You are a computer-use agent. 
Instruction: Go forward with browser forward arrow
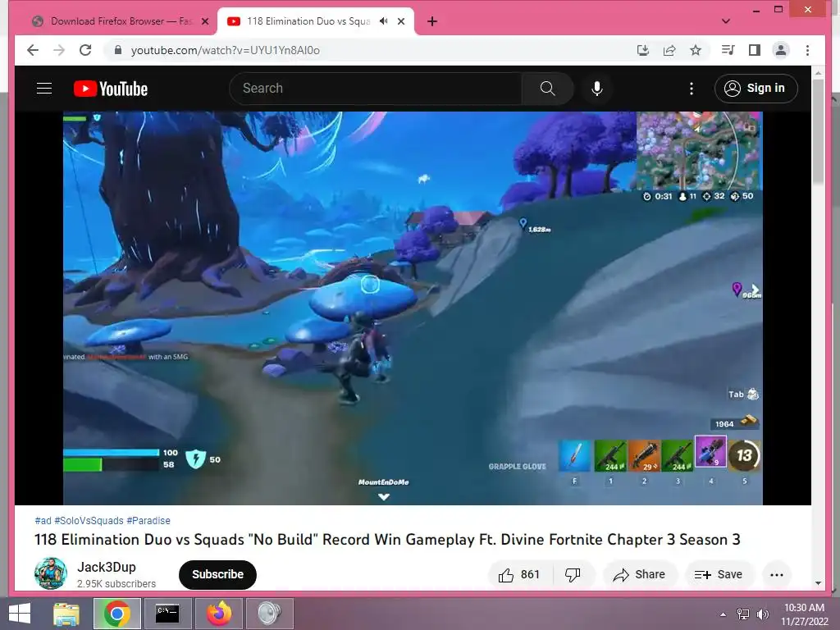[x=59, y=50]
